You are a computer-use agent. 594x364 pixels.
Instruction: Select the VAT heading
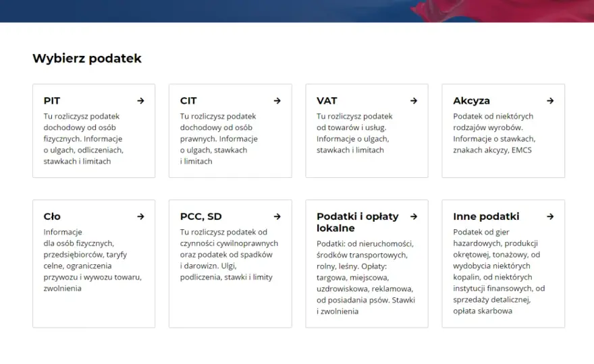point(327,100)
